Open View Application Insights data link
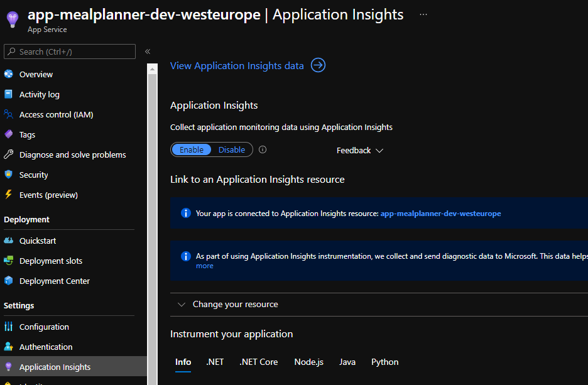588x385 pixels. 237,65
